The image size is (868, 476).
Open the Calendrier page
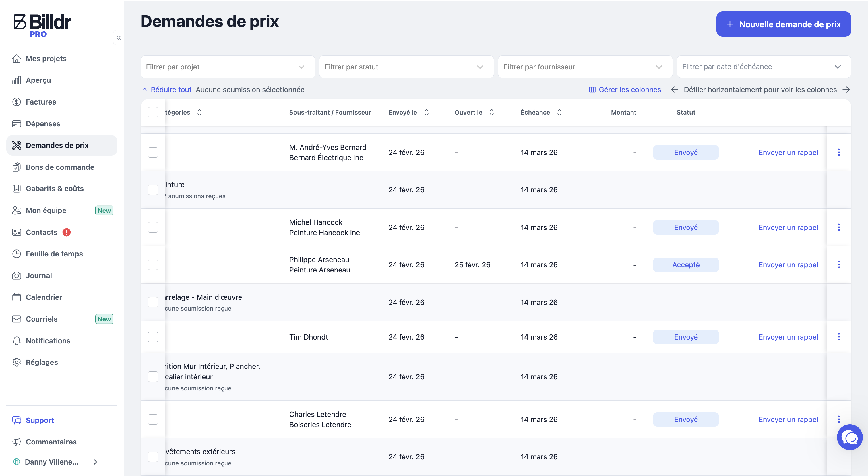[x=44, y=297]
